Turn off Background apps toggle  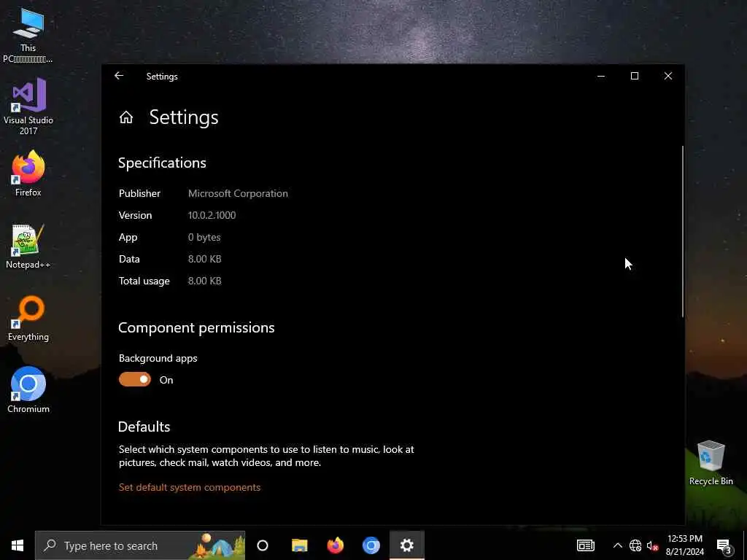click(135, 379)
